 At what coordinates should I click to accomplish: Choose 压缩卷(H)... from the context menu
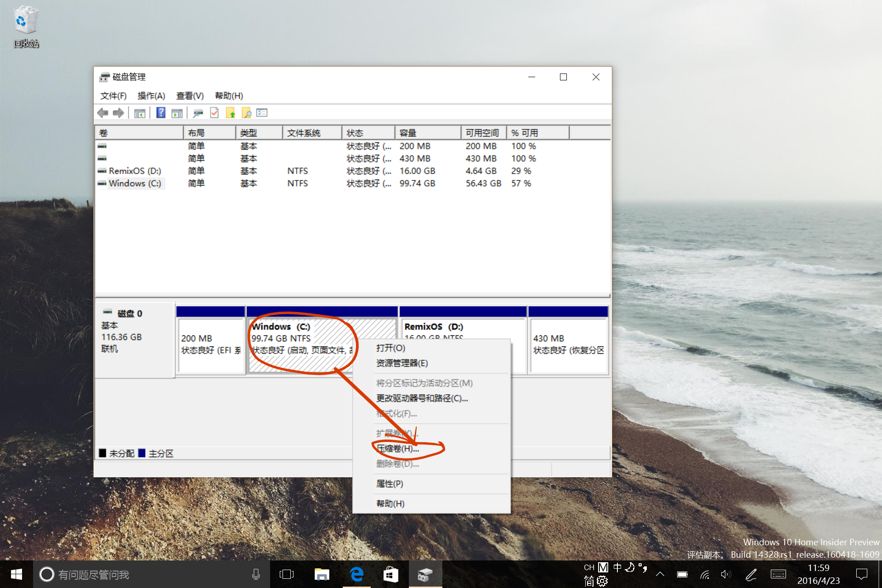[x=398, y=448]
